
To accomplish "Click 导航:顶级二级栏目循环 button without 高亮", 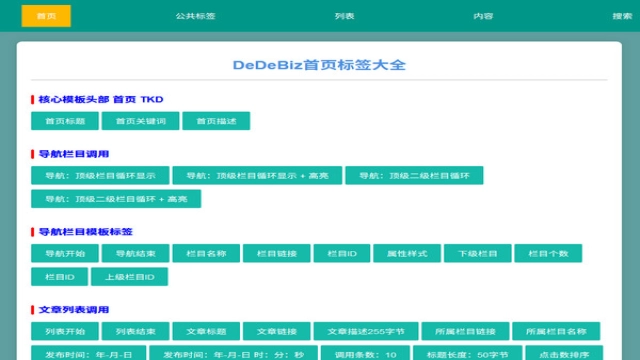I will click(414, 176).
